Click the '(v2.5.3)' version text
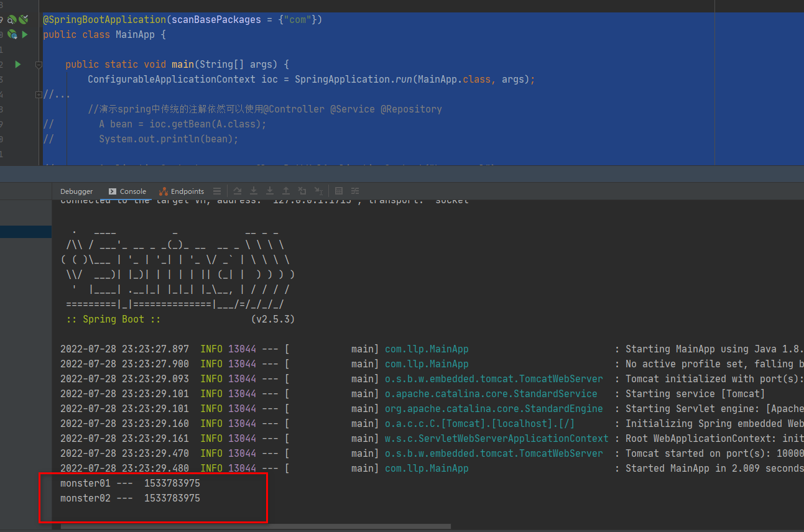This screenshot has height=532, width=804. [x=273, y=319]
